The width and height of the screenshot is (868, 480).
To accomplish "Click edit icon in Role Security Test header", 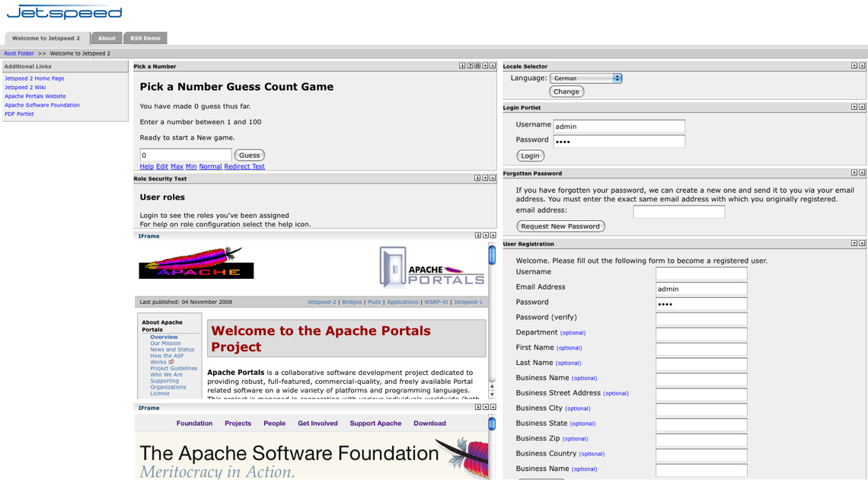I will [x=477, y=178].
